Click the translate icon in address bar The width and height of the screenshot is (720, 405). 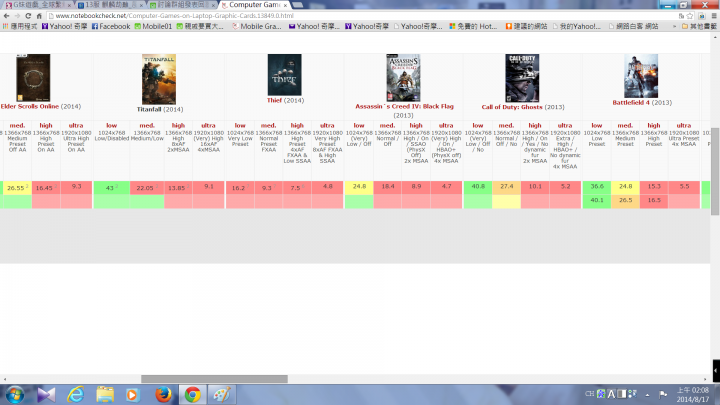click(681, 16)
